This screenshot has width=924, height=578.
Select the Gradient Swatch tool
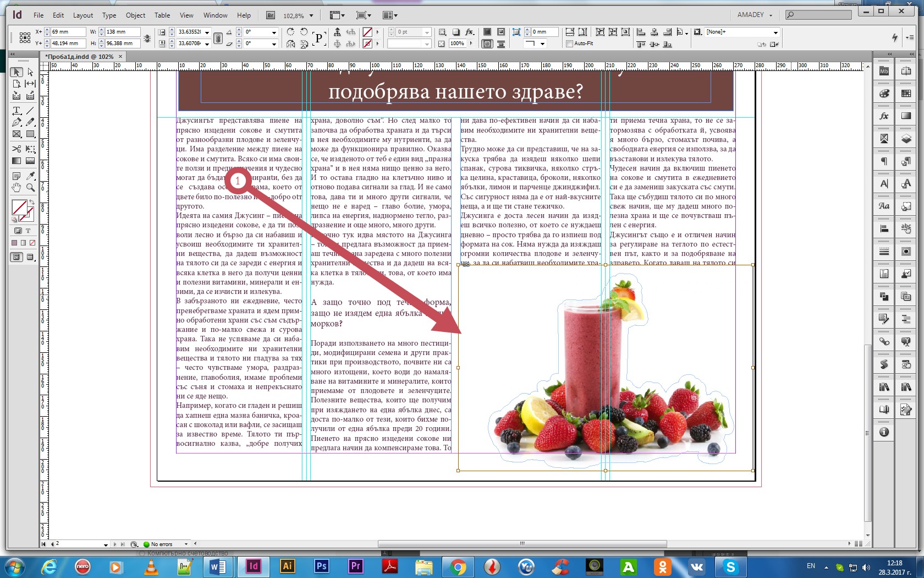tap(16, 161)
